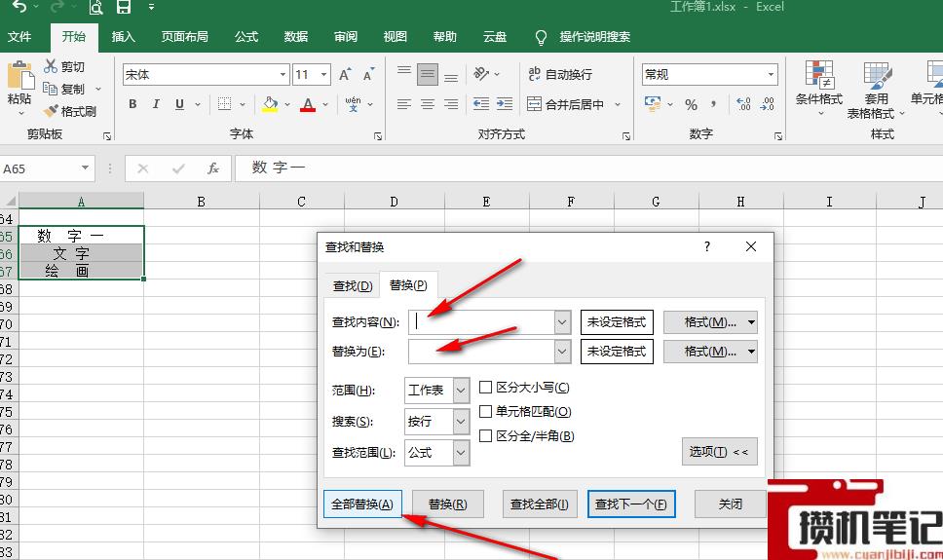943x560 pixels.
Task: Click into the 查找内容 input field
Action: tap(481, 322)
